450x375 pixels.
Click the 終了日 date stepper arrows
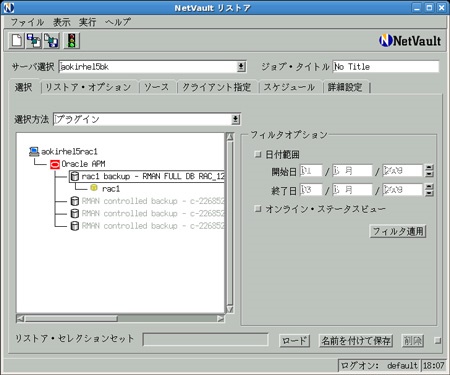pyautogui.click(x=429, y=190)
